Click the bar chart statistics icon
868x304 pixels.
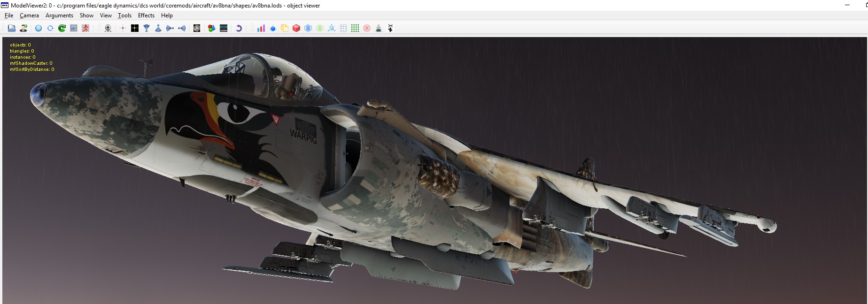[x=261, y=28]
